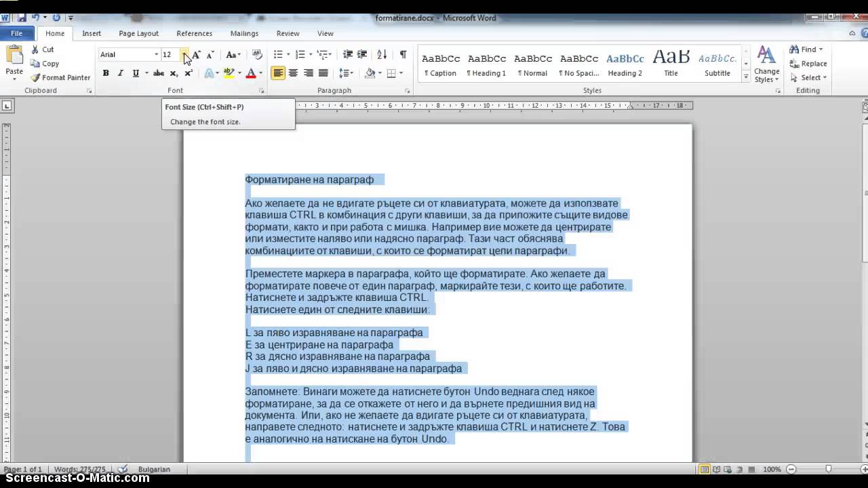Viewport: 868px width, 488px height.
Task: Click the Paste button
Action: click(x=14, y=62)
